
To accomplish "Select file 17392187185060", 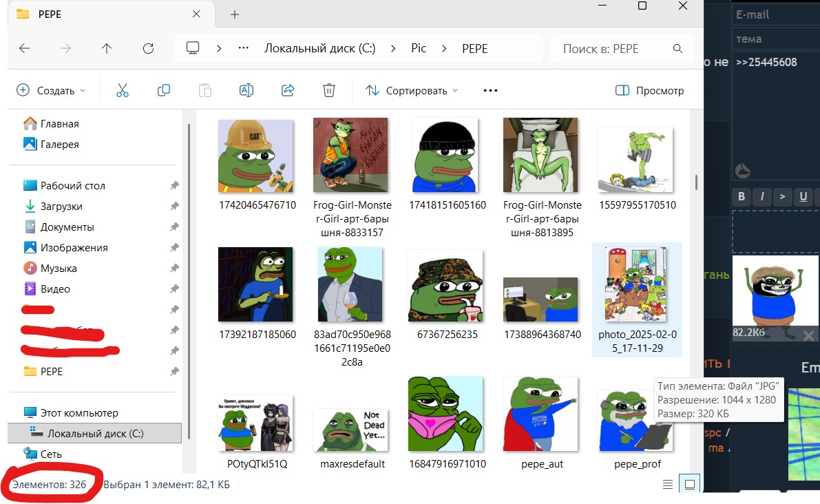I will pyautogui.click(x=256, y=294).
